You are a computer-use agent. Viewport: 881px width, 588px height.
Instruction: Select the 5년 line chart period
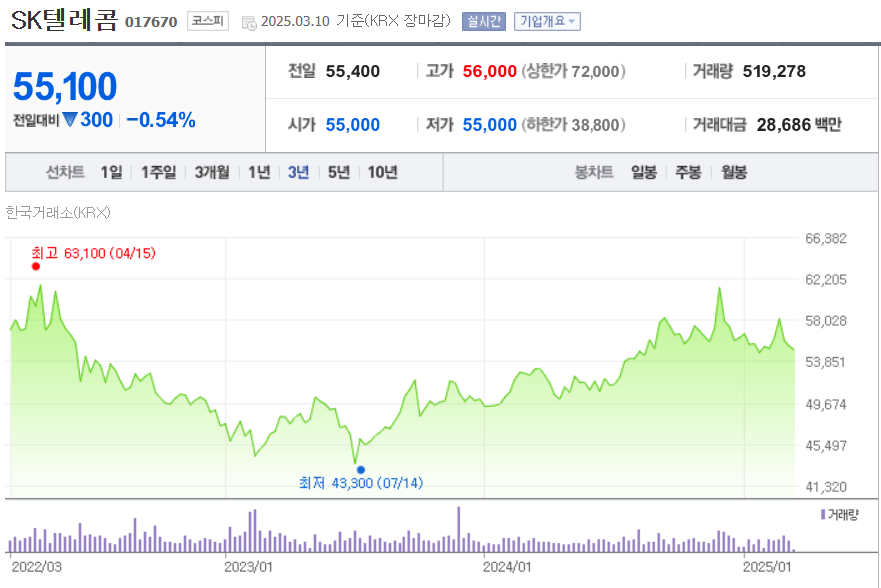339,172
